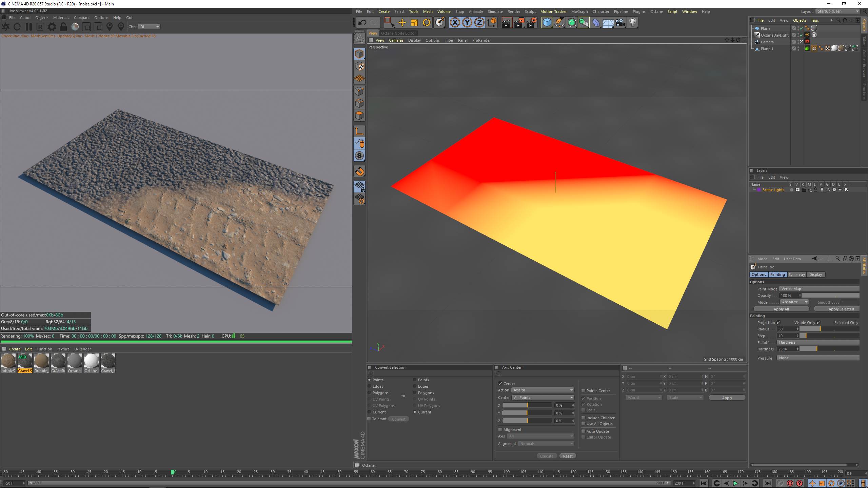Click the Render to Picture Viewer icon

(519, 23)
